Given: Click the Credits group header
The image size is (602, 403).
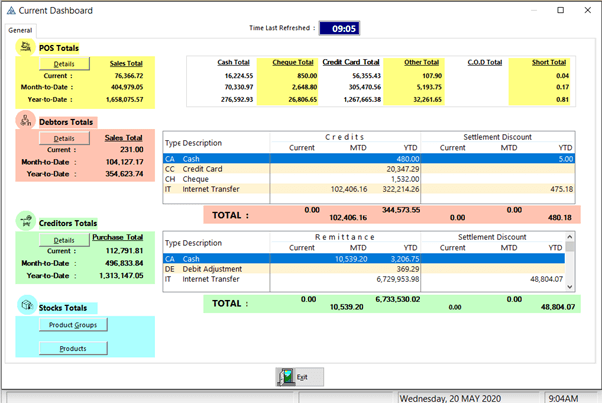Looking at the screenshot, I should pos(344,137).
